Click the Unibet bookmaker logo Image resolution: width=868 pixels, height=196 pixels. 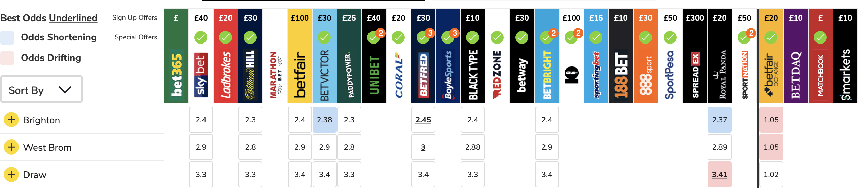(374, 75)
